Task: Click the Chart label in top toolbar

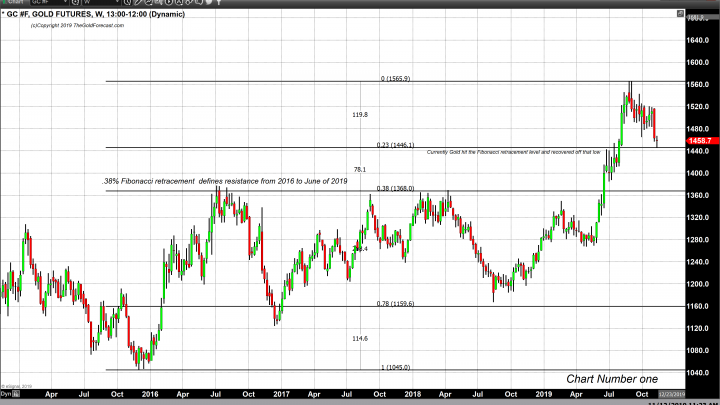Action: pyautogui.click(x=15, y=3)
